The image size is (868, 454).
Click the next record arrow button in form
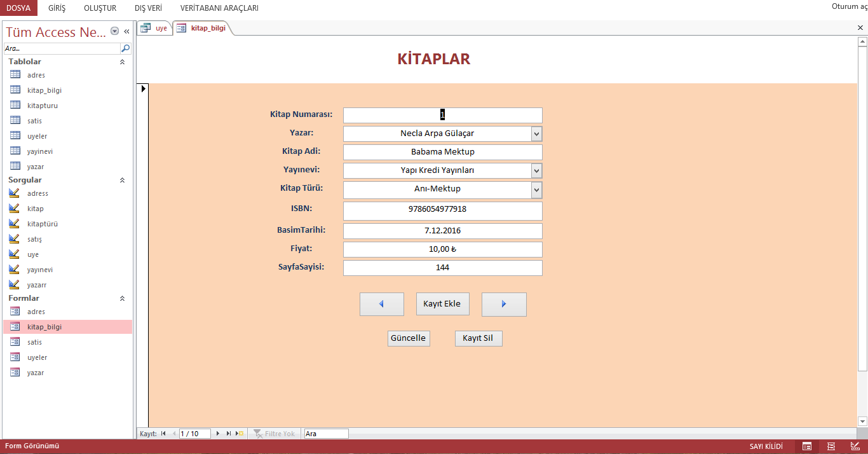point(504,305)
